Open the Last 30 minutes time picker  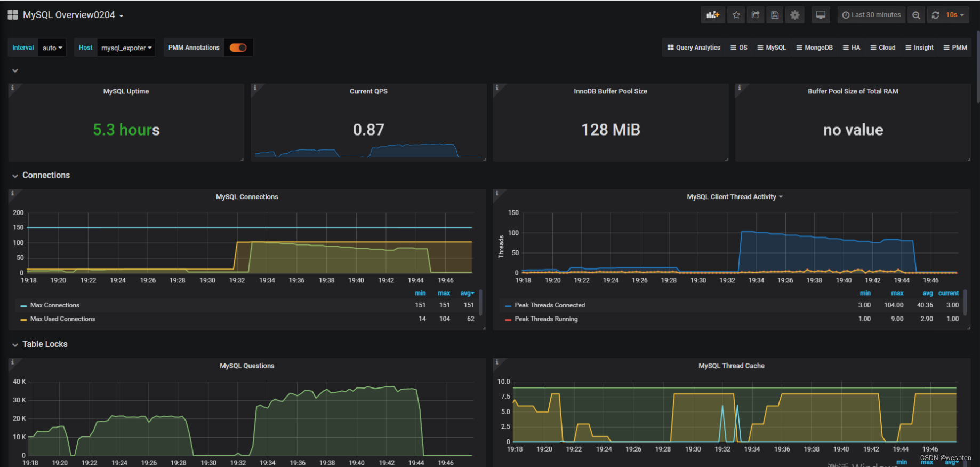pyautogui.click(x=871, y=15)
